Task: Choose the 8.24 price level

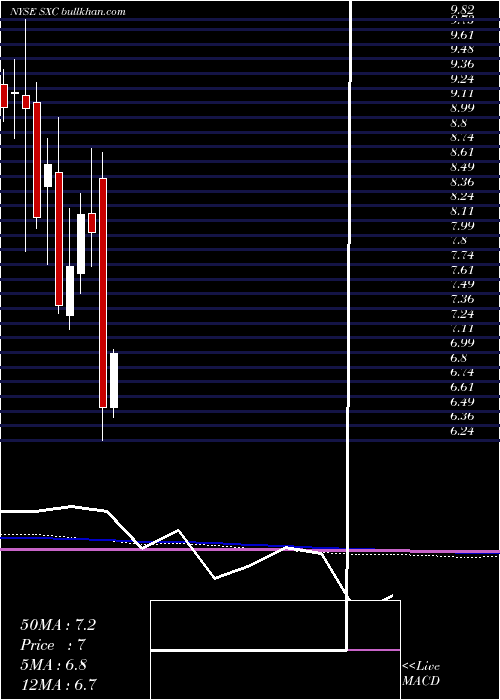Action: pyautogui.click(x=462, y=196)
